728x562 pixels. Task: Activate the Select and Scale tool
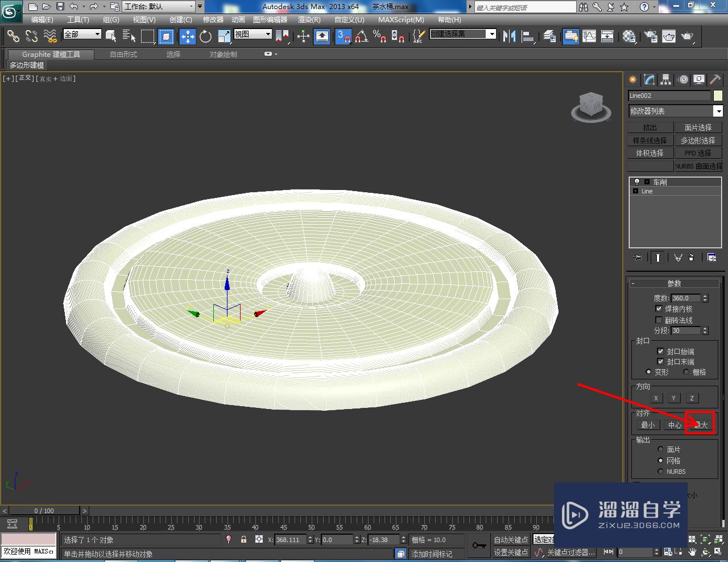(224, 36)
